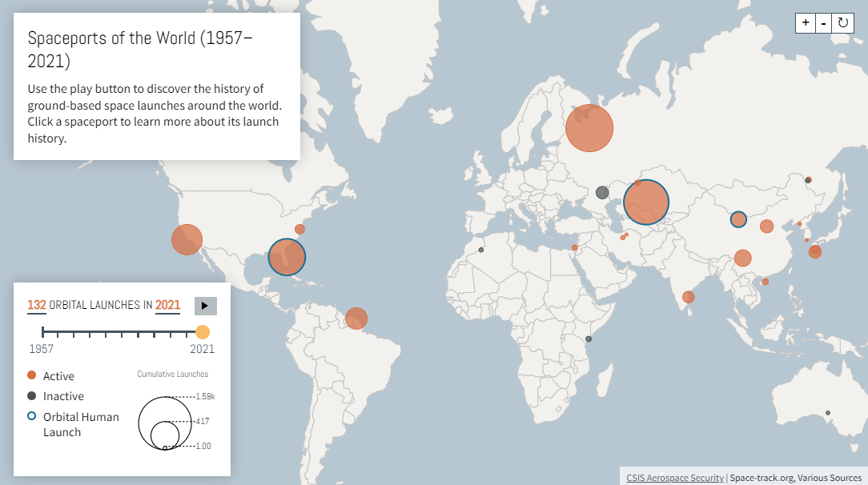This screenshot has width=868, height=485.
Task: Select the spaceport bubble in southern Japan
Action: 815,251
